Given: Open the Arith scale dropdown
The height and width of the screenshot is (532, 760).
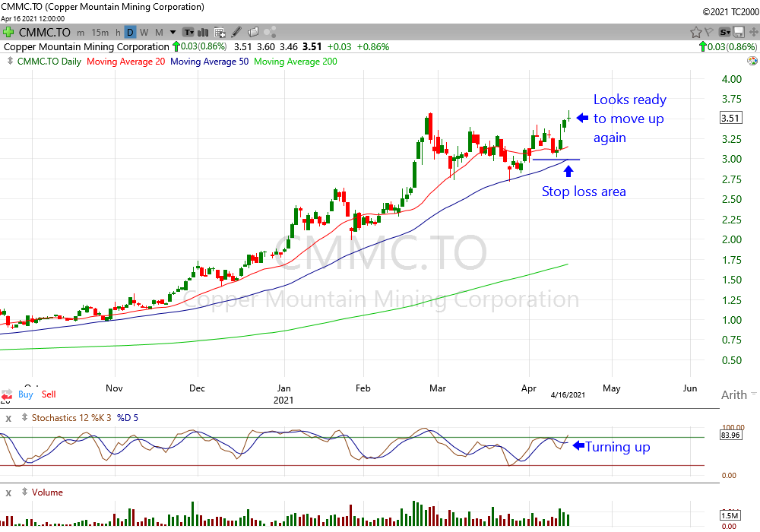Looking at the screenshot, I should coord(739,395).
